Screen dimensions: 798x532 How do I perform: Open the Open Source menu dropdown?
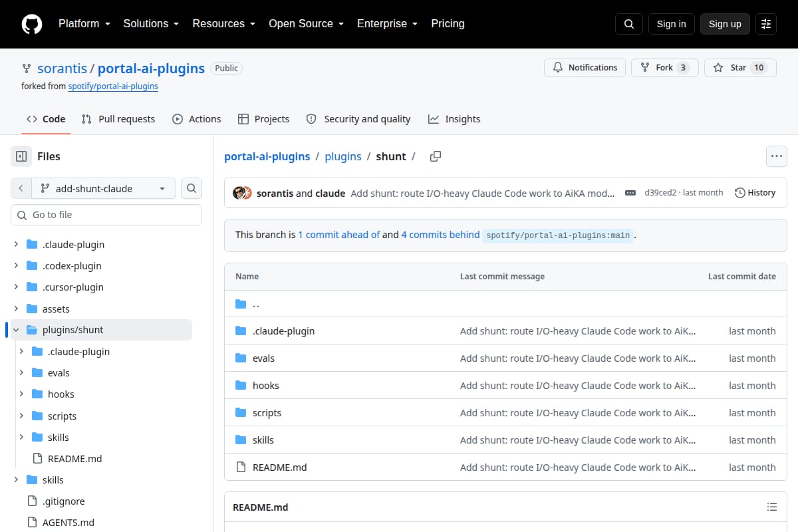pyautogui.click(x=306, y=23)
